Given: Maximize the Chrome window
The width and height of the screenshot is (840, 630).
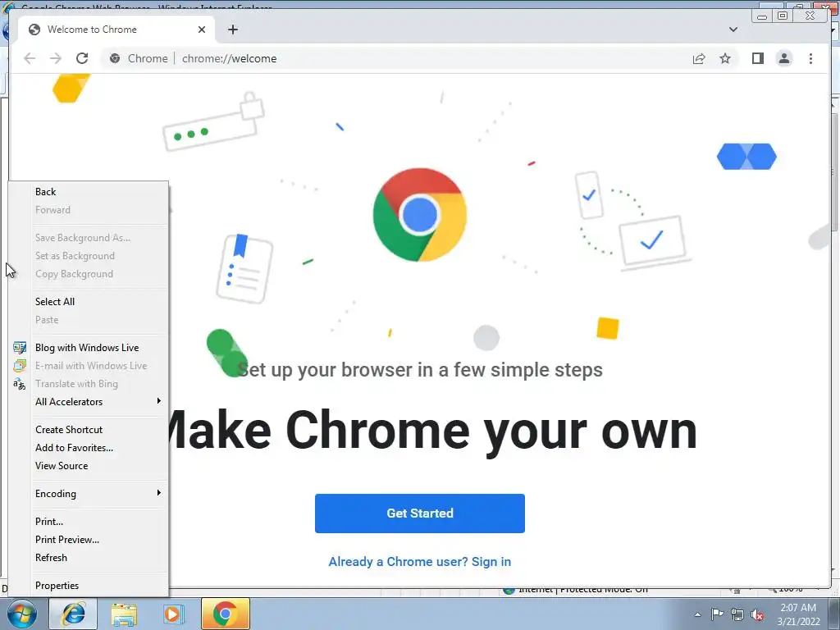Looking at the screenshot, I should click(783, 16).
